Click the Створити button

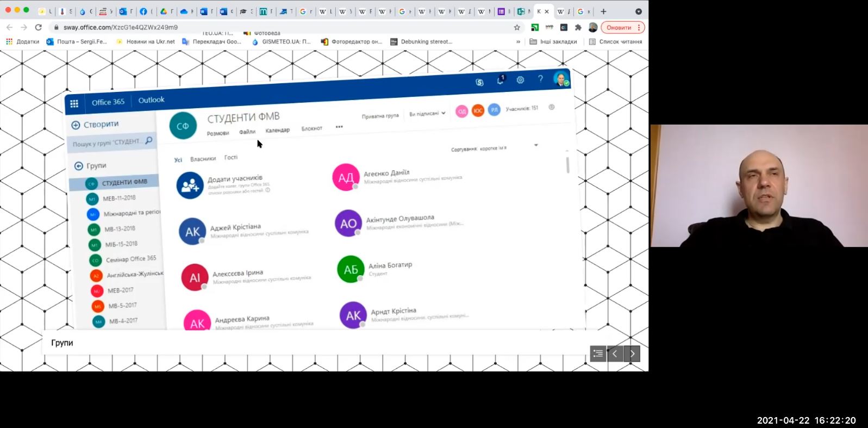(x=95, y=125)
